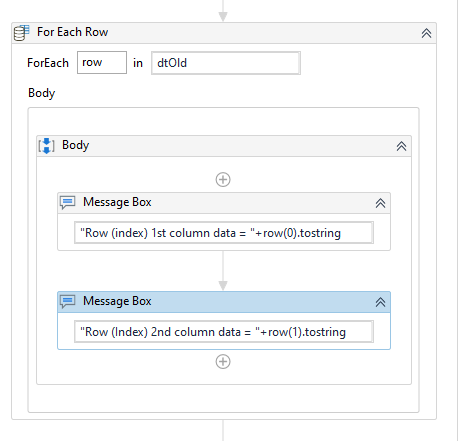Add activity via plus icon below second Message Box
Viewport: 473px width, 441px height.
click(223, 362)
